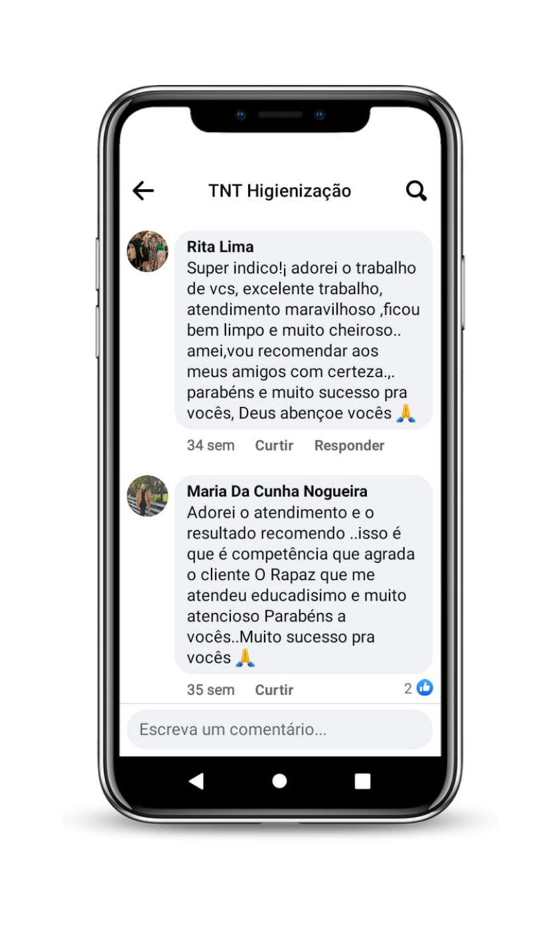Open Rita Lima's profile picture
Screen dimensions: 560x944
tap(147, 252)
